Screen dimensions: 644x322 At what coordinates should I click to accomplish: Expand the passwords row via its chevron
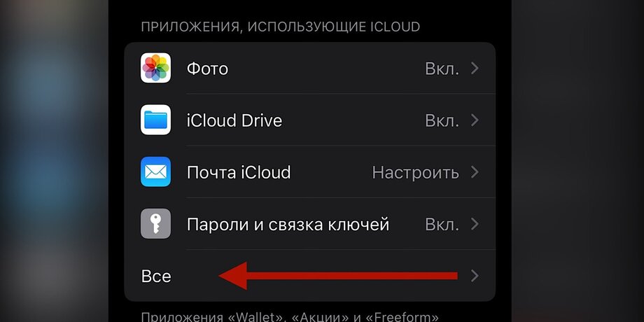point(475,225)
